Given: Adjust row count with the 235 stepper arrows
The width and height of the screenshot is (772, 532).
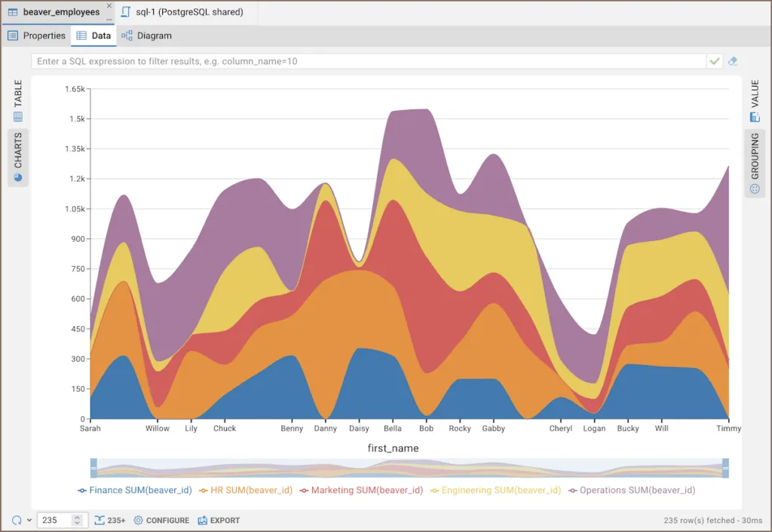Looking at the screenshot, I should tap(77, 520).
